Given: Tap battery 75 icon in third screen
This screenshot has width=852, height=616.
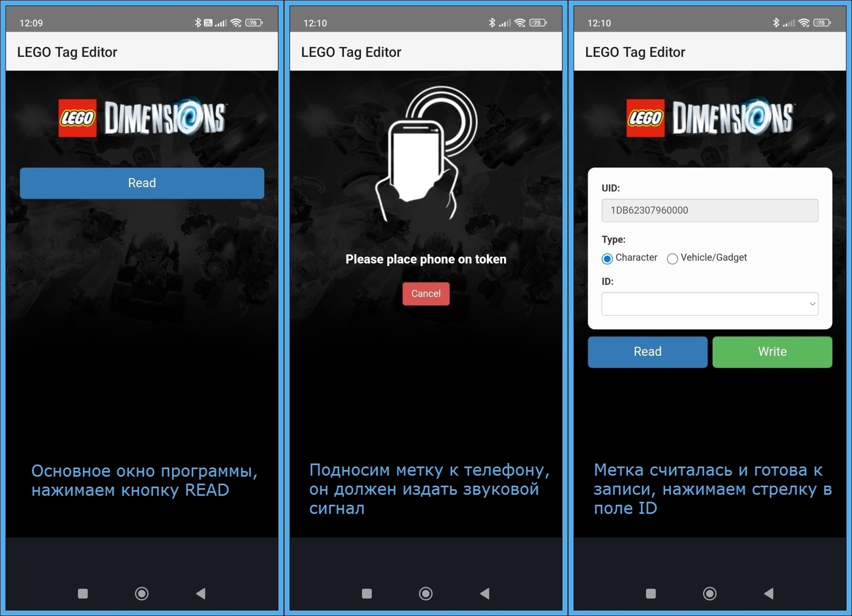Looking at the screenshot, I should [822, 23].
